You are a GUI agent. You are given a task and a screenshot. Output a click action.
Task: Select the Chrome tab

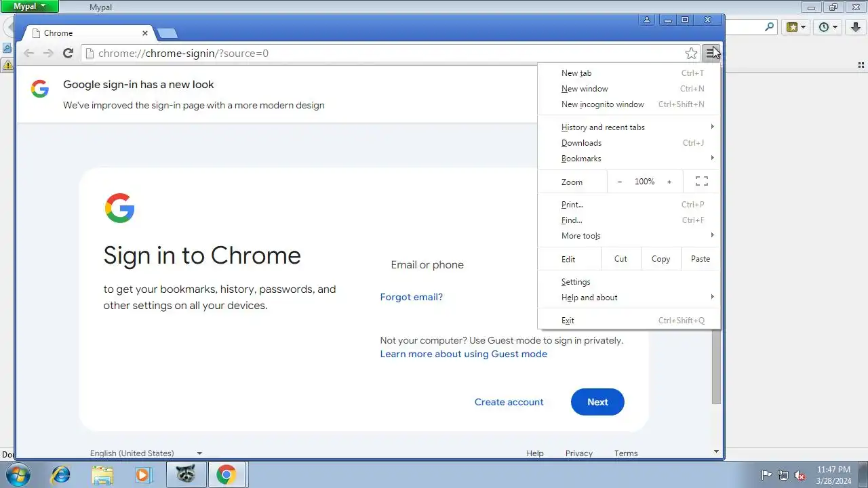pos(88,33)
